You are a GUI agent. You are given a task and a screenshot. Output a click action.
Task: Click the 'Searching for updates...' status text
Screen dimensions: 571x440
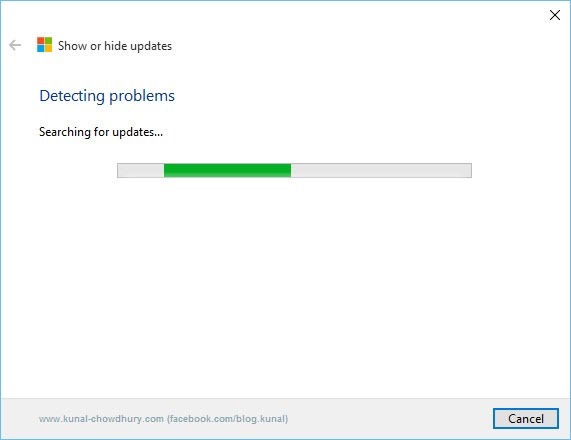tap(101, 132)
